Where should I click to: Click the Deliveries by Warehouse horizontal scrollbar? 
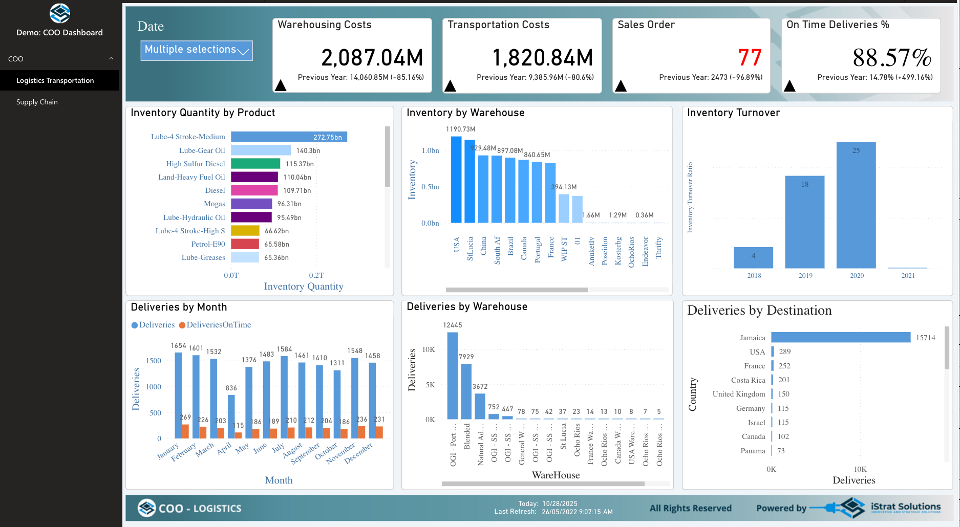pos(543,484)
